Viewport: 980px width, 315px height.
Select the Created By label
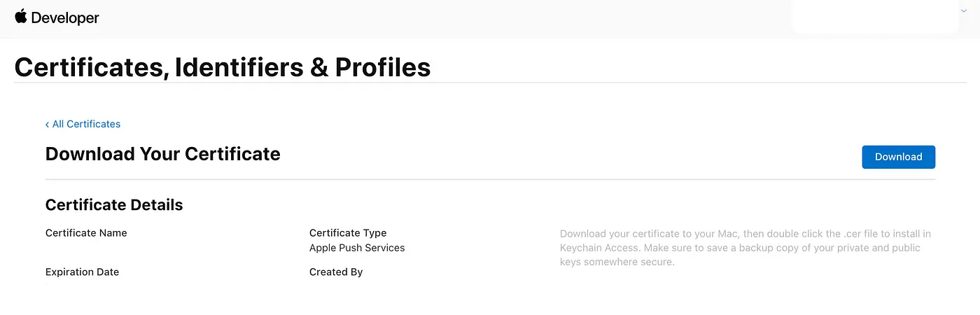336,272
